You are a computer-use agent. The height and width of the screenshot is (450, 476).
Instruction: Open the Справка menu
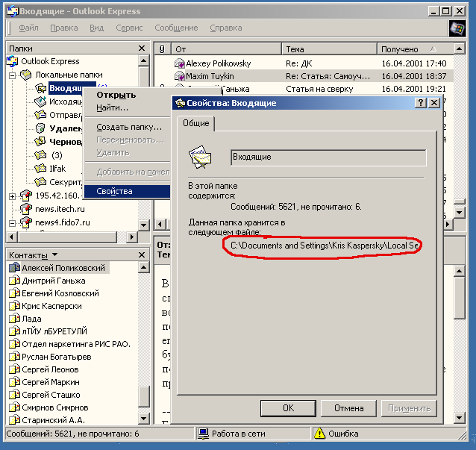pyautogui.click(x=226, y=28)
